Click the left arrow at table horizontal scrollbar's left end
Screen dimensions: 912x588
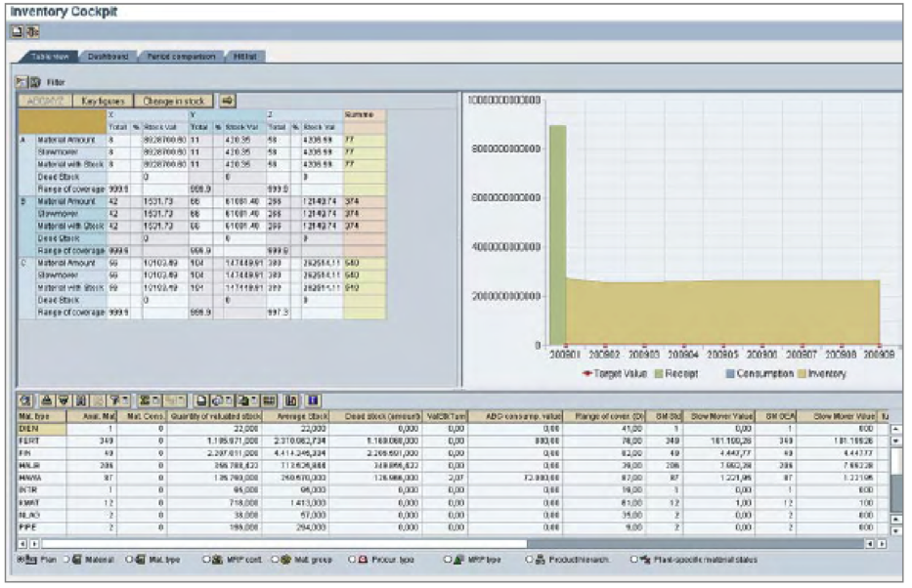coord(22,544)
